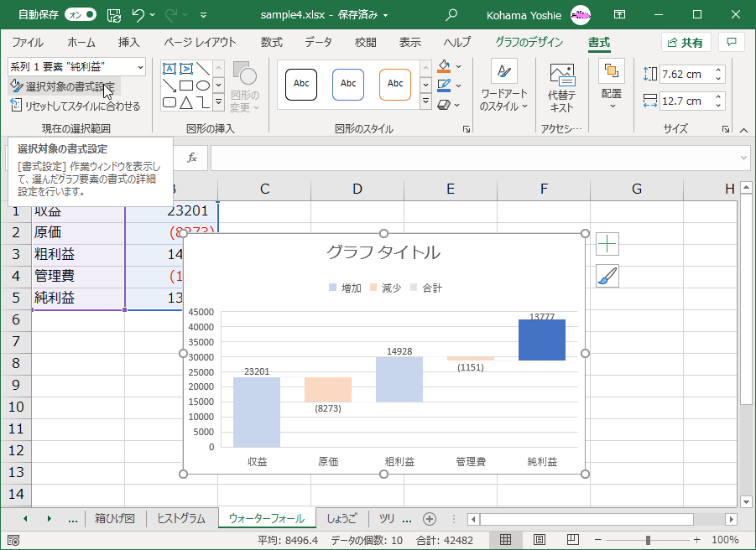Click the user account avatar
Screen dimensions: 756x550
pos(581,15)
